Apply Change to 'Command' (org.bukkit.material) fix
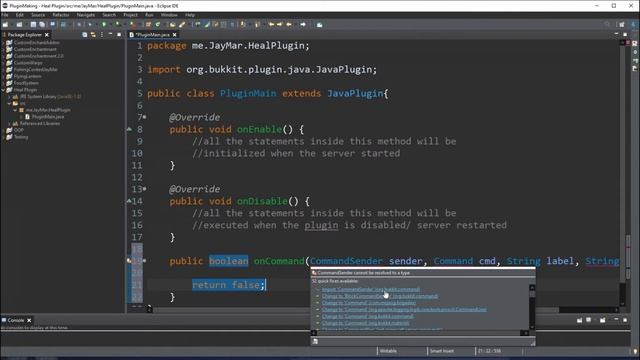The height and width of the screenshot is (360, 640). coord(365,323)
